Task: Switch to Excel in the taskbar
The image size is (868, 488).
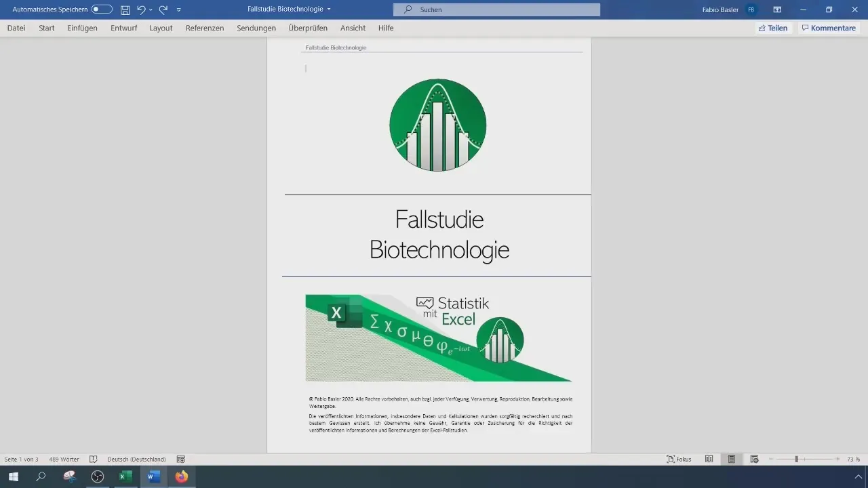Action: click(x=125, y=476)
